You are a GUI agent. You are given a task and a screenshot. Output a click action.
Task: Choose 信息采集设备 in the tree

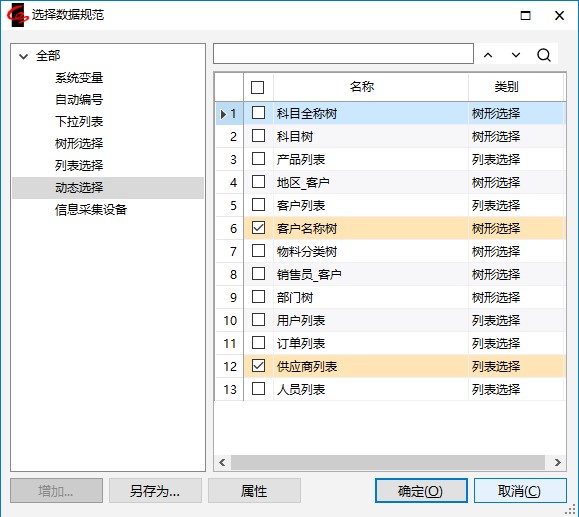point(91,210)
